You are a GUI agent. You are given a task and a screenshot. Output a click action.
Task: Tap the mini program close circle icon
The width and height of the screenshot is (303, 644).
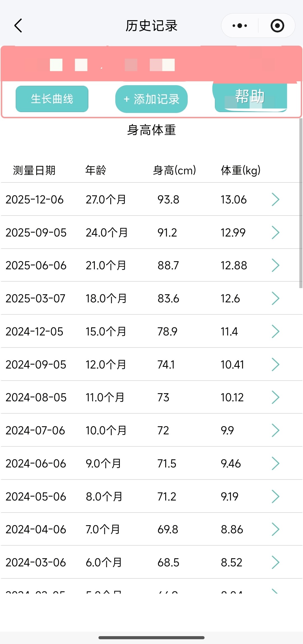(277, 26)
